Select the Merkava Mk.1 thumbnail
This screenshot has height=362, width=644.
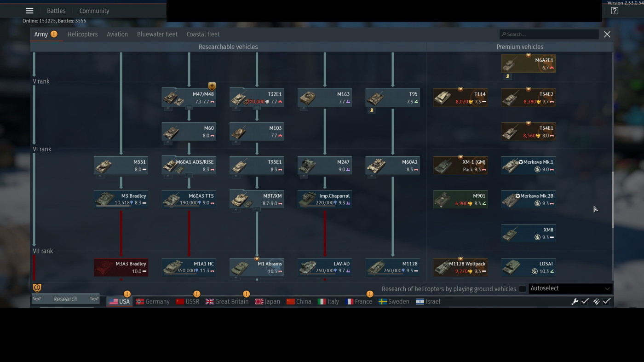(511, 166)
